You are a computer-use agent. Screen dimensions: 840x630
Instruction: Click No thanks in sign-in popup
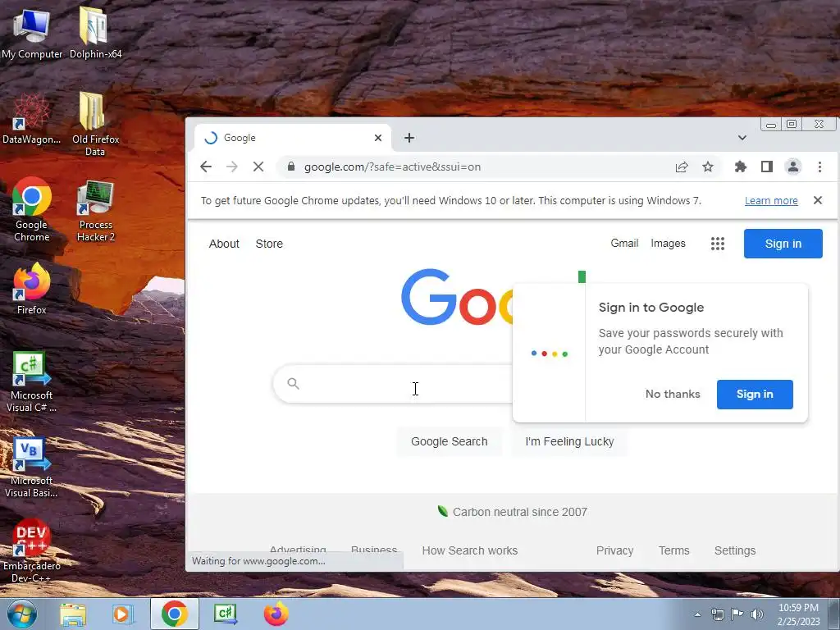tap(673, 394)
